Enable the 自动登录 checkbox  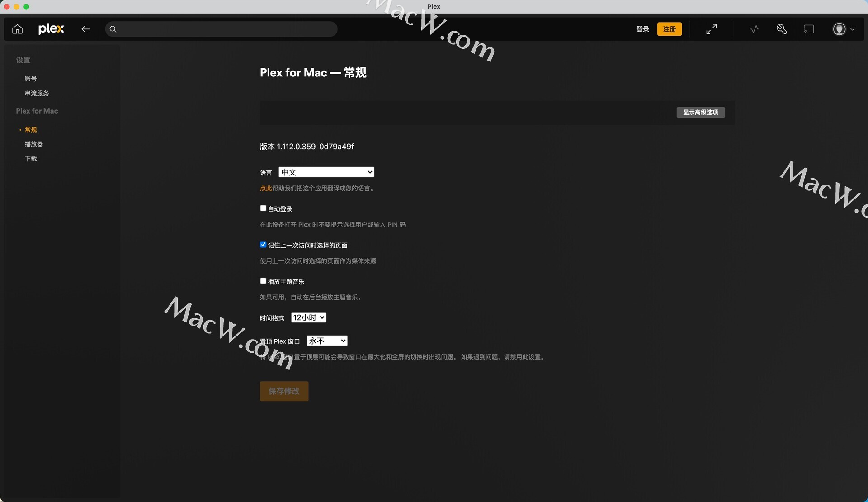point(263,208)
